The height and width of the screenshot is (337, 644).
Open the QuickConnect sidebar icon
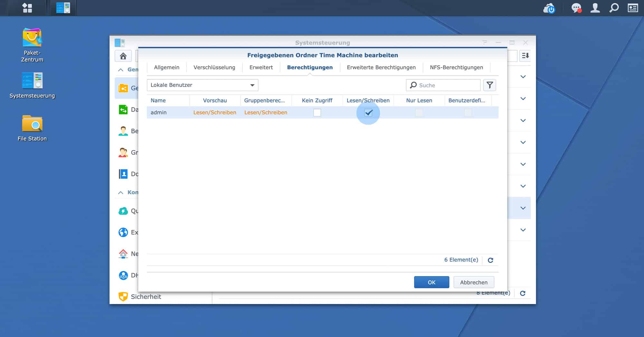(x=123, y=211)
